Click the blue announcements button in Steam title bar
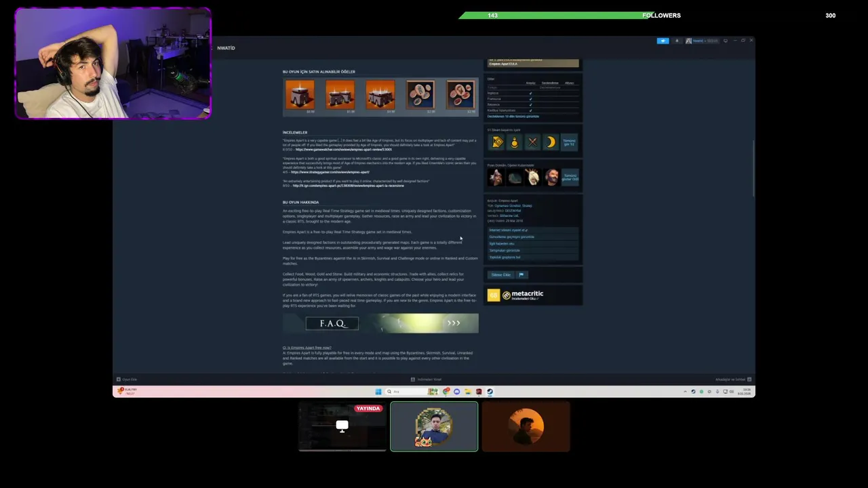Viewport: 868px width, 488px height. pyautogui.click(x=663, y=41)
